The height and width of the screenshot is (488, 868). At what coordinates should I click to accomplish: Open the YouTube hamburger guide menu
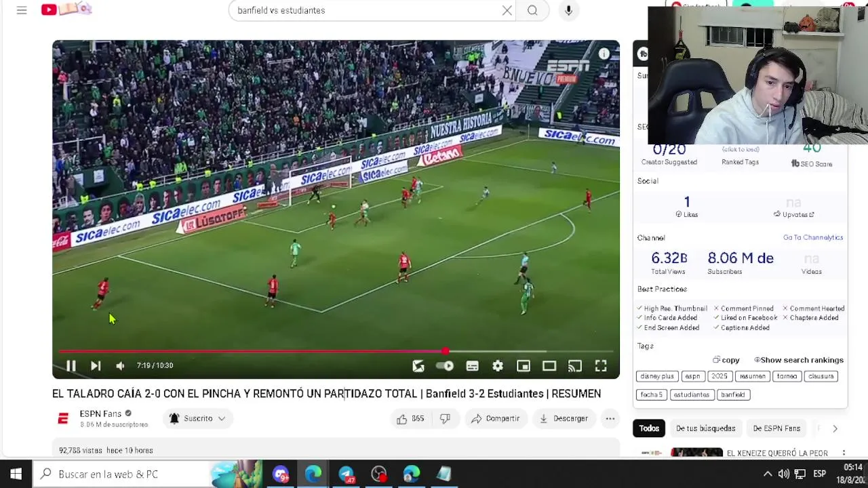(22, 10)
